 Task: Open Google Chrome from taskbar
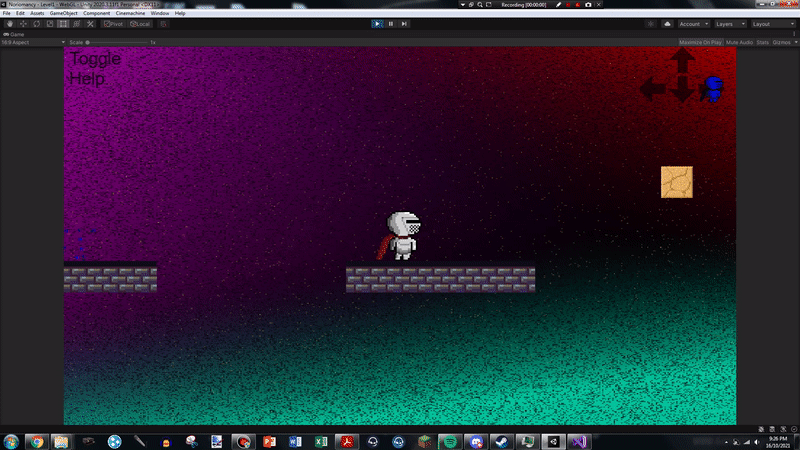pyautogui.click(x=37, y=441)
